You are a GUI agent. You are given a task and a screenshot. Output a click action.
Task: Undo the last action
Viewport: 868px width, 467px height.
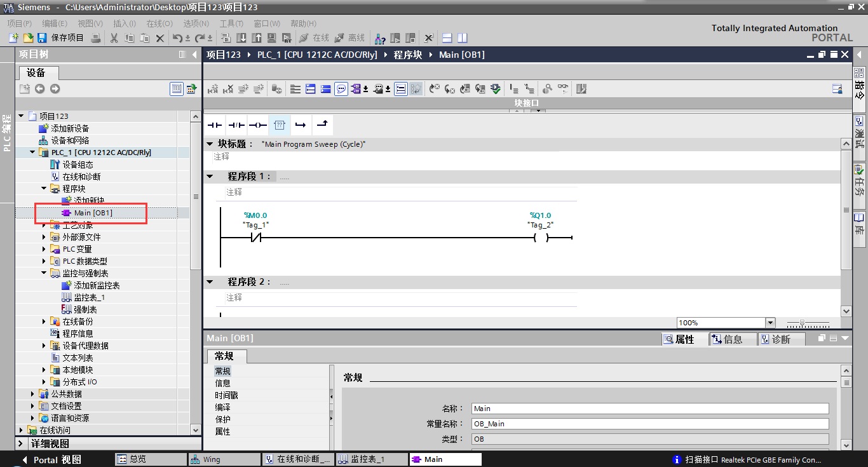click(x=179, y=38)
